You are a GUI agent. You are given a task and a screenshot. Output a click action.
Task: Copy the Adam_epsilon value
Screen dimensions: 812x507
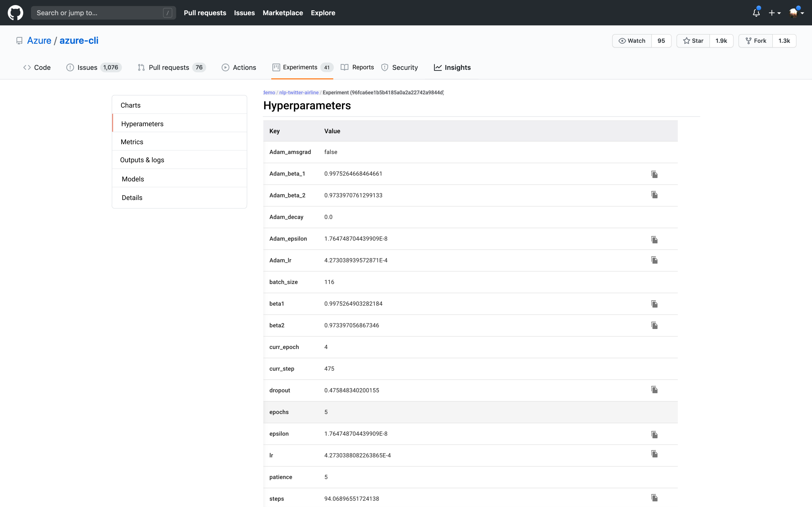point(654,239)
